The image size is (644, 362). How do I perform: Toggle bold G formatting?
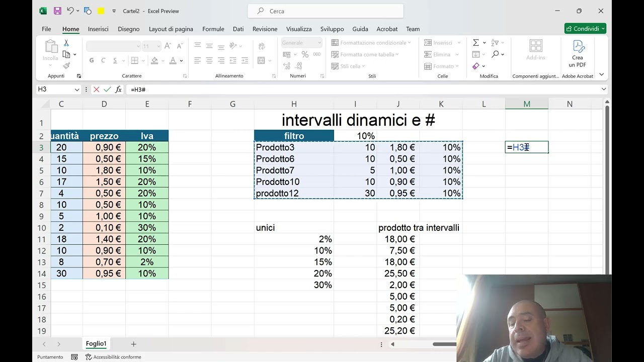tap(92, 60)
